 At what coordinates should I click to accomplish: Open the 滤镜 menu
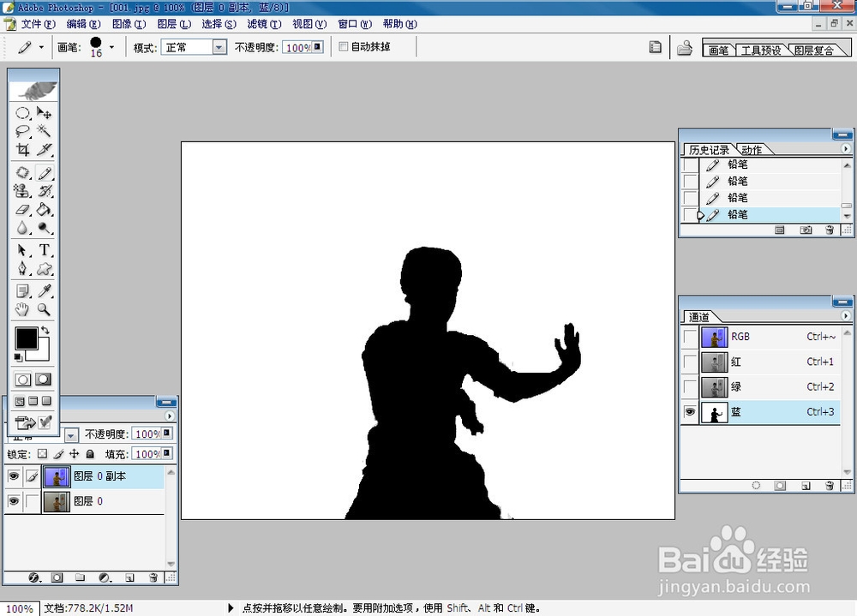point(264,24)
